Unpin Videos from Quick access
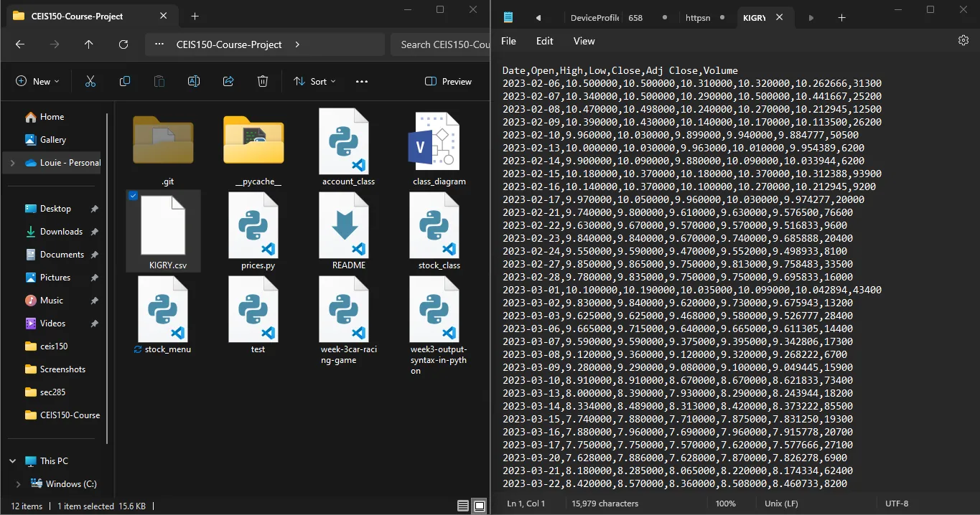This screenshot has width=980, height=515. pos(95,323)
